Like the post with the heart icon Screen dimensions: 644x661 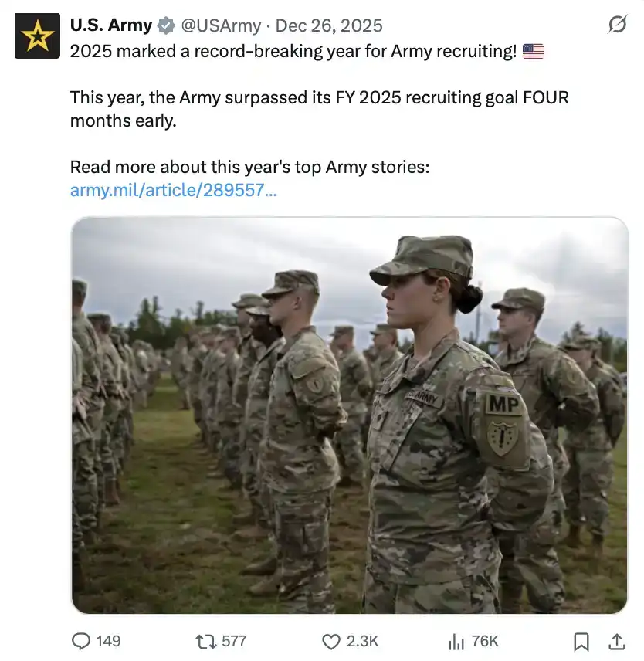[331, 641]
